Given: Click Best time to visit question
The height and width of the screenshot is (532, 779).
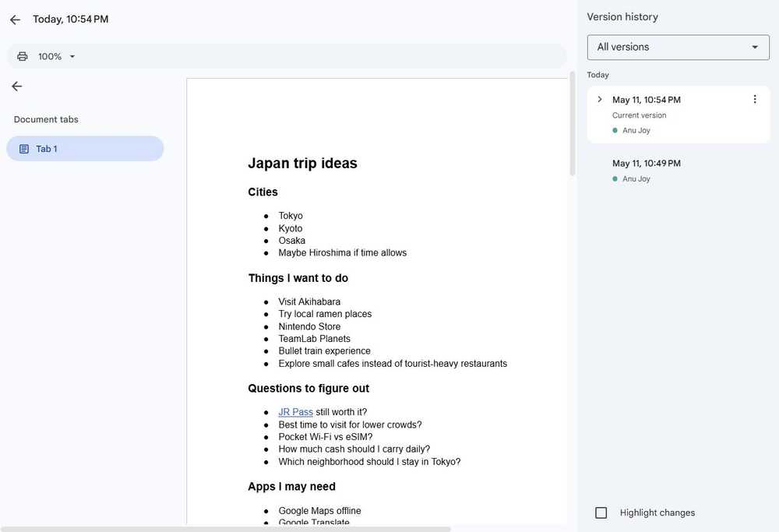Looking at the screenshot, I should [350, 425].
